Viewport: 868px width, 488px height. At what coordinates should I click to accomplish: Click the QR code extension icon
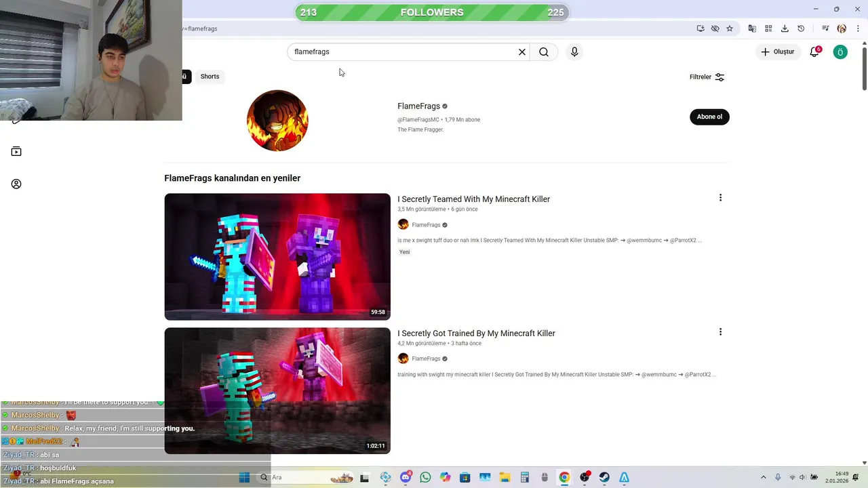coord(768,28)
